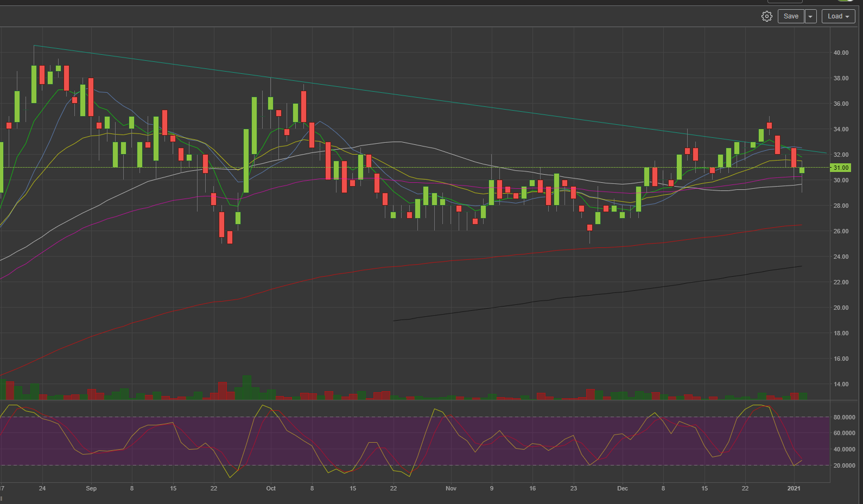The width and height of the screenshot is (863, 504).
Task: Click the 26.00 price axis label
Action: (841, 231)
